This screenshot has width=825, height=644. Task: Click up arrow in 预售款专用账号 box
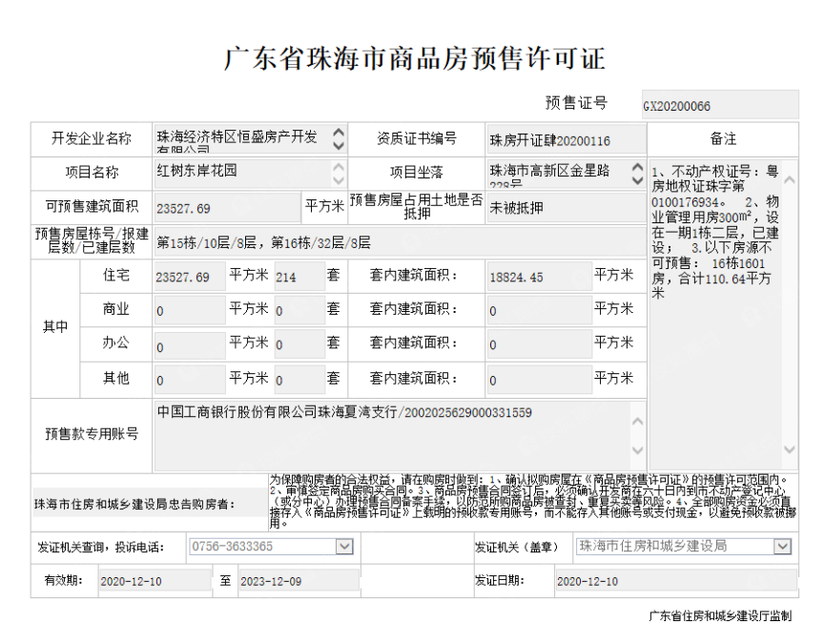638,422
